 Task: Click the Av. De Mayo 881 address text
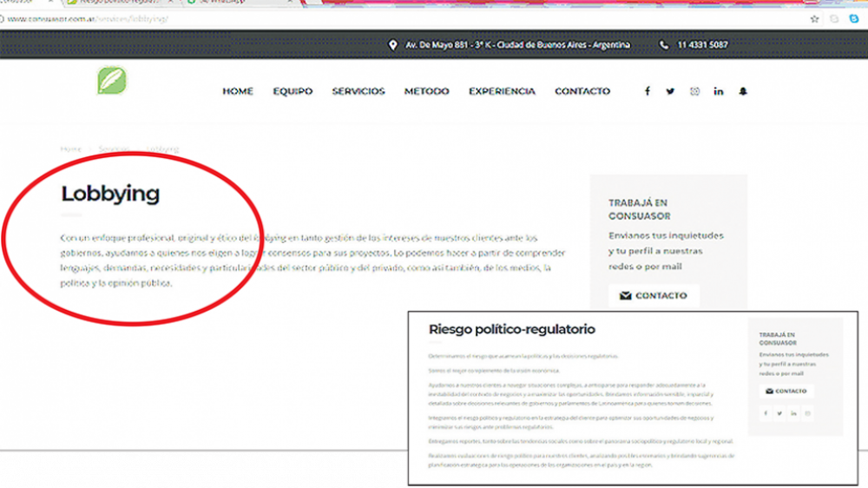click(517, 45)
